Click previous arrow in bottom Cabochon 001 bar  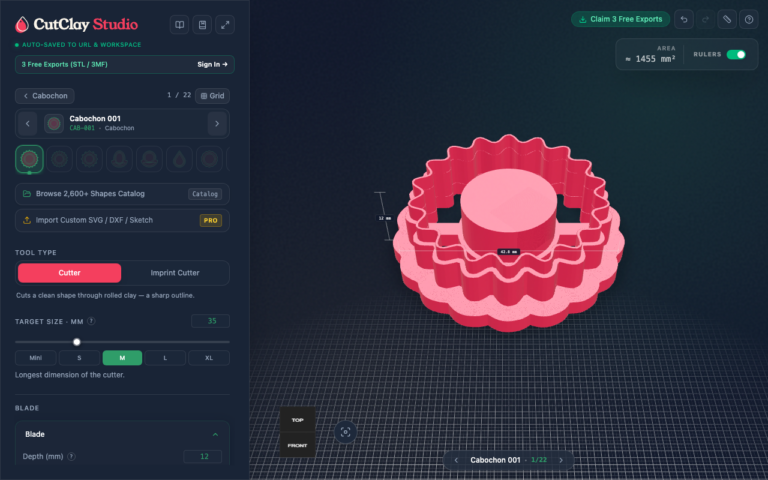[456, 460]
